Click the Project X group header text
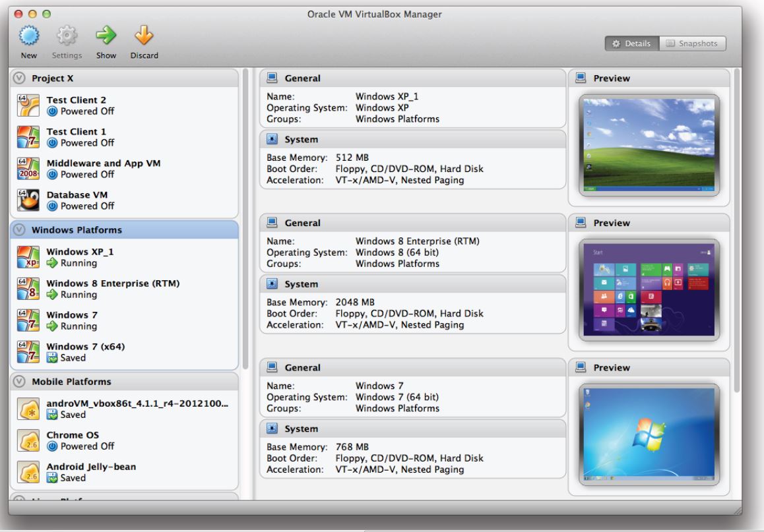 [x=53, y=78]
